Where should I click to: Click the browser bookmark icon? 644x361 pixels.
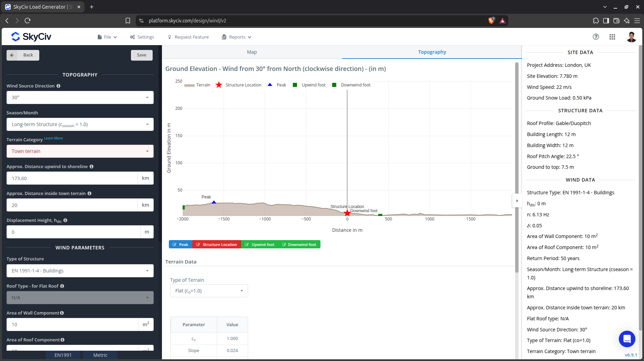tap(128, 21)
